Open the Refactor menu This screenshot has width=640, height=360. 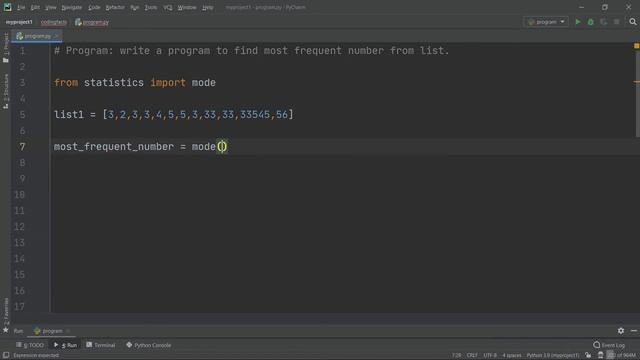115,7
